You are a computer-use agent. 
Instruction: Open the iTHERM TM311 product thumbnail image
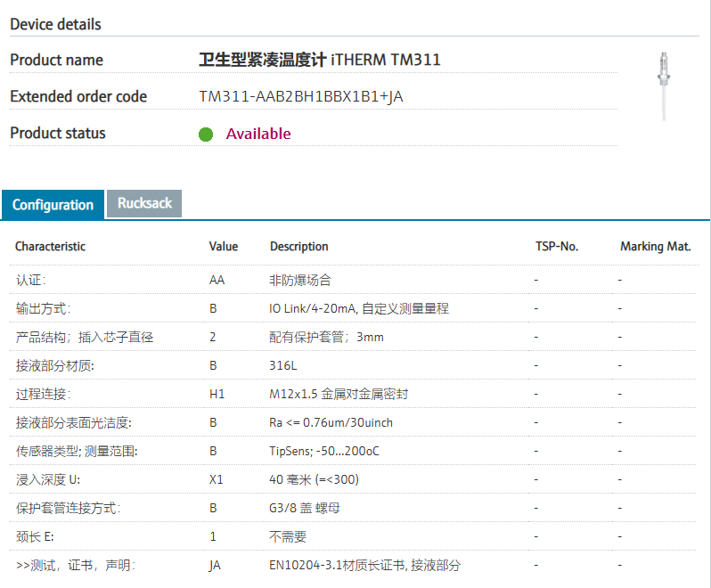tap(664, 85)
